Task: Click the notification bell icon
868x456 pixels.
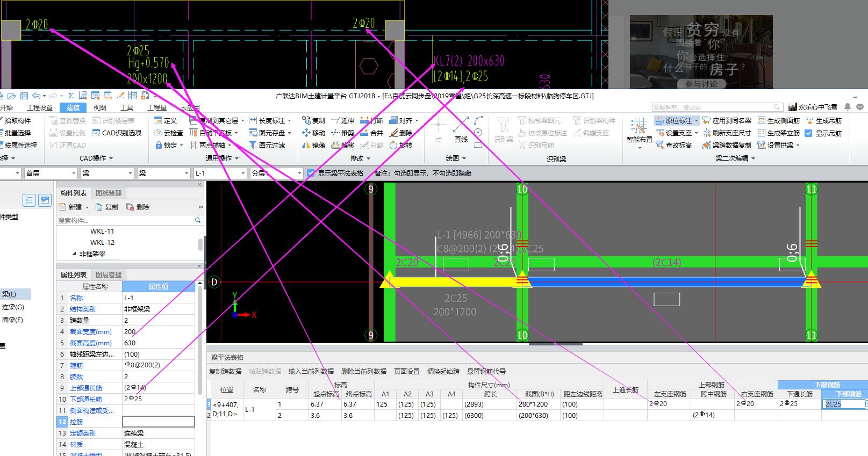Action: (848, 107)
